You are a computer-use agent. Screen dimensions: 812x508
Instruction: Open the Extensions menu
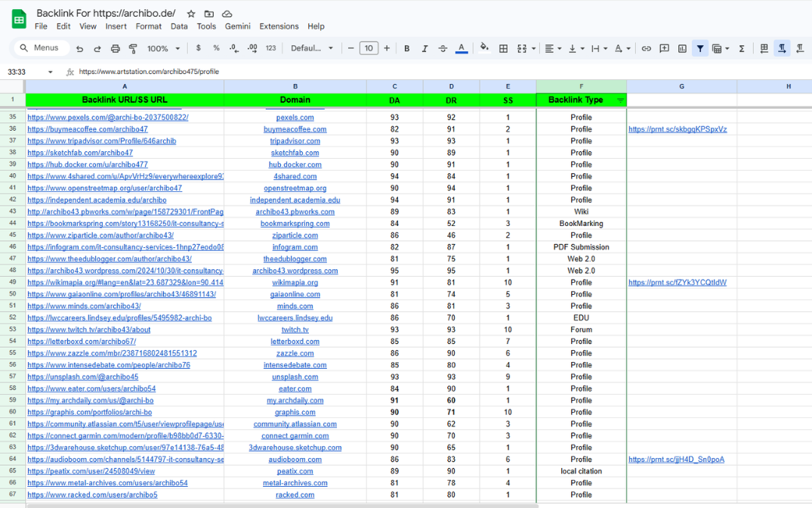click(x=279, y=26)
